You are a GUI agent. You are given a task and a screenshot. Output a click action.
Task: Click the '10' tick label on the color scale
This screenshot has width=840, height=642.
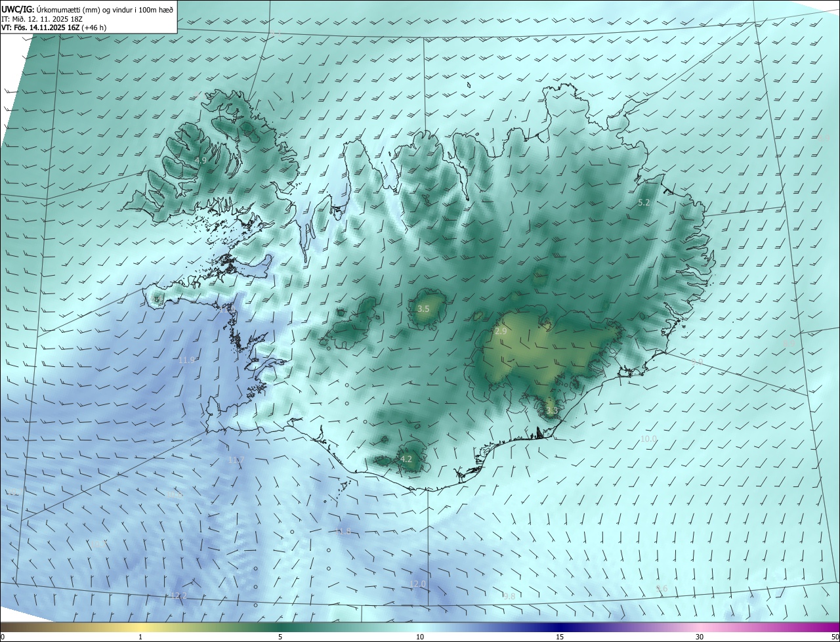(x=420, y=637)
